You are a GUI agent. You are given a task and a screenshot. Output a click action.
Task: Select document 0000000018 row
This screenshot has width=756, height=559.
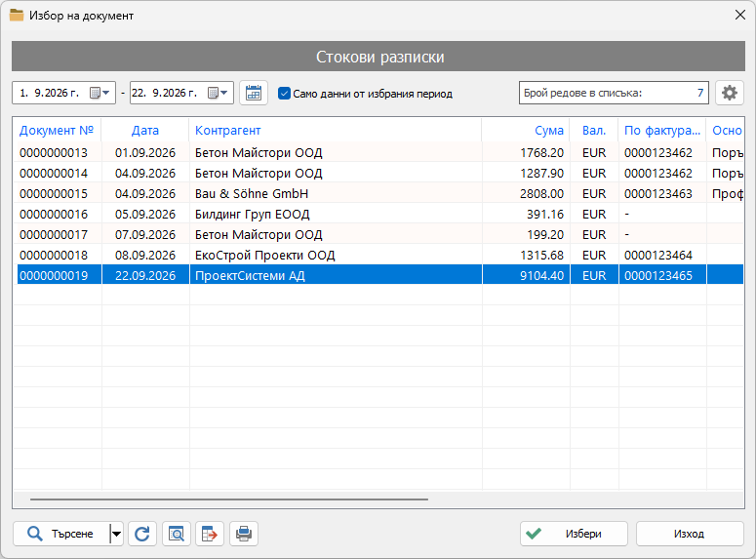click(x=380, y=256)
